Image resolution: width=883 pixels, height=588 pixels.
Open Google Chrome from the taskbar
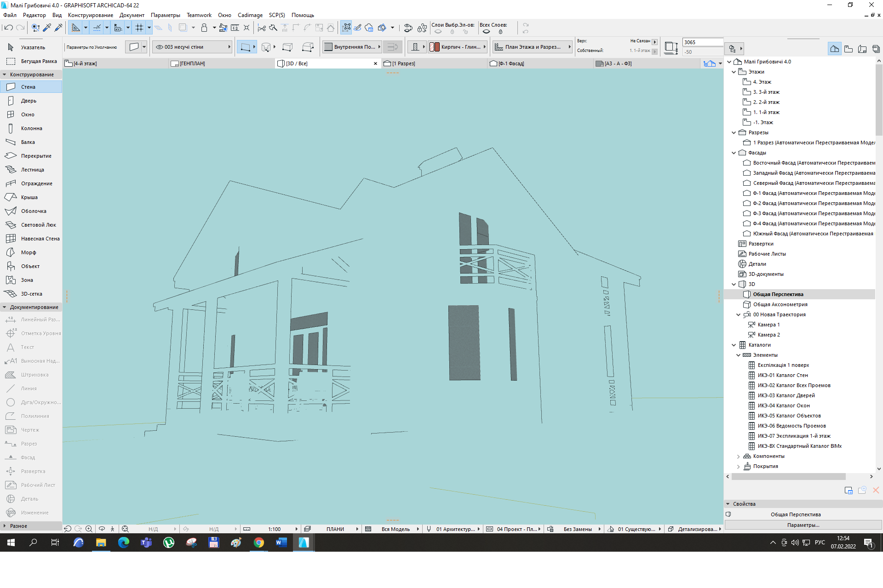[x=259, y=543]
